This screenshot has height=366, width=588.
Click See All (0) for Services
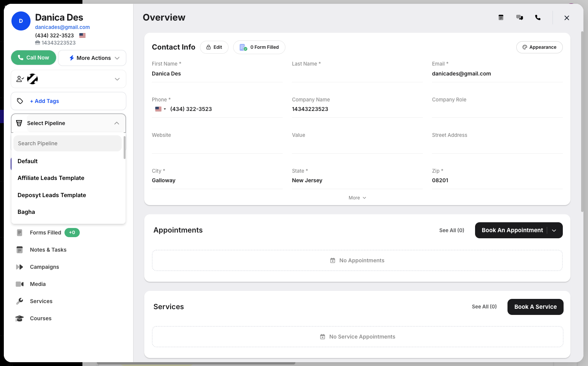[484, 307]
